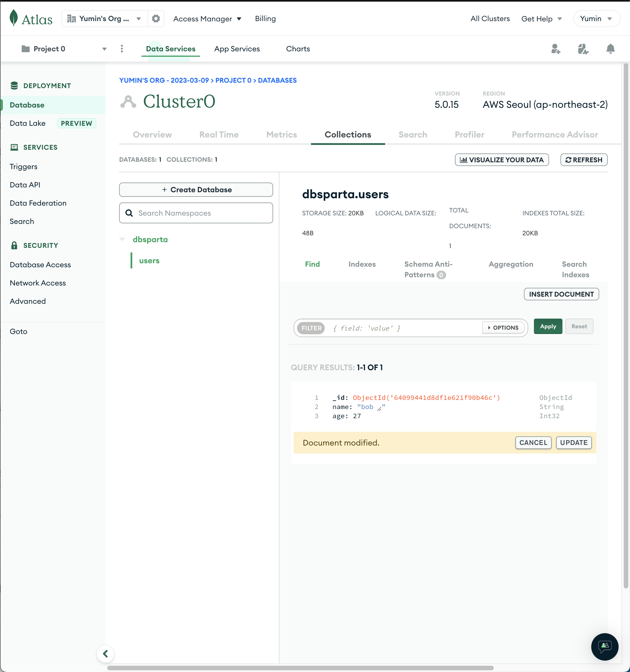Click the INSERT DOCUMENT button
Viewport: 630px width, 672px height.
pyautogui.click(x=561, y=294)
